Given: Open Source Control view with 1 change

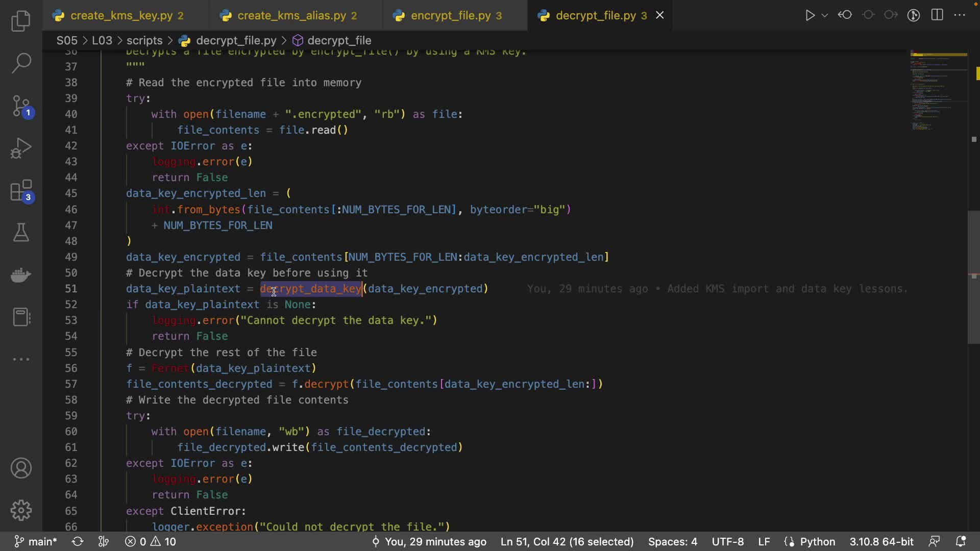Looking at the screenshot, I should tap(21, 107).
